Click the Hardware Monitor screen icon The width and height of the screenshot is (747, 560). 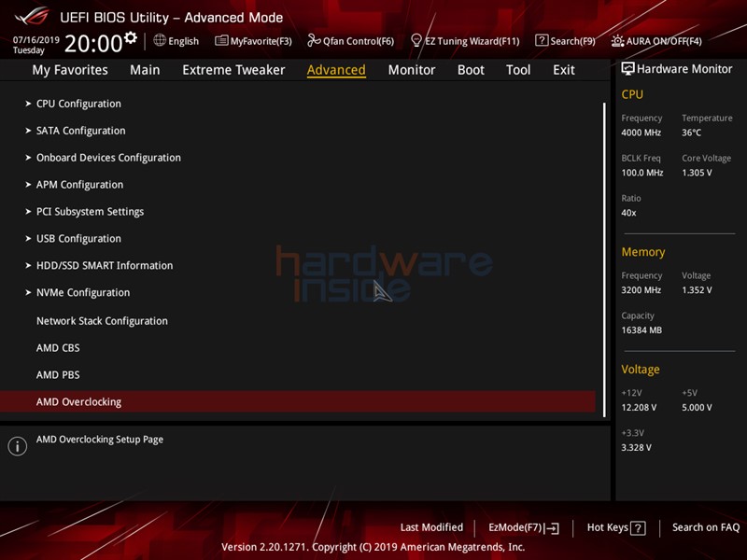[627, 68]
